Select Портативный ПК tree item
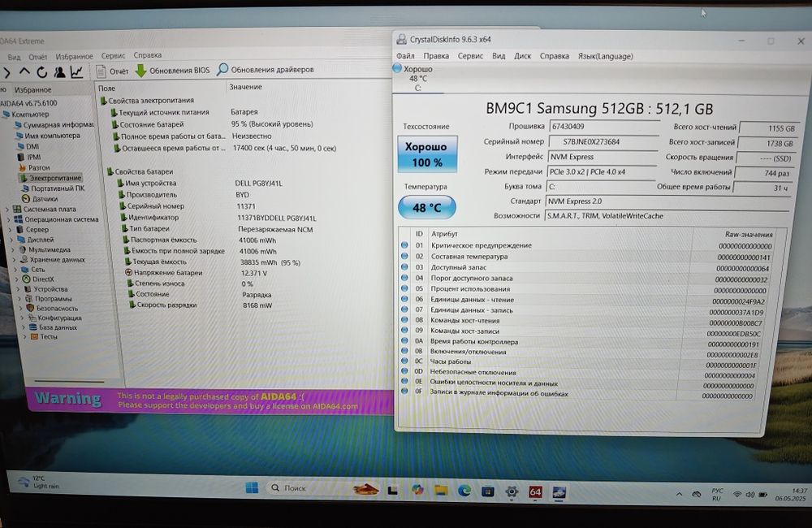The height and width of the screenshot is (528, 812). tap(52, 188)
